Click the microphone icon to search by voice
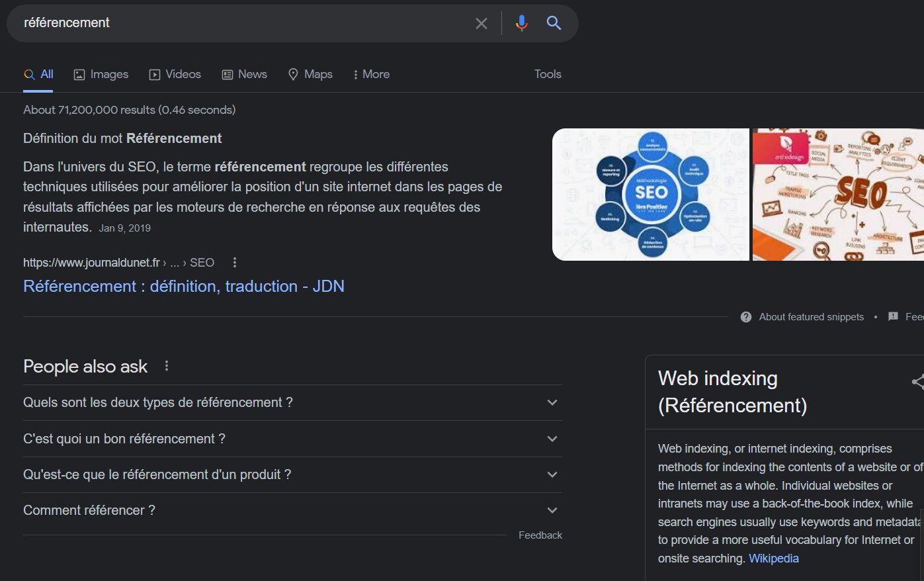924x581 pixels. pyautogui.click(x=522, y=23)
